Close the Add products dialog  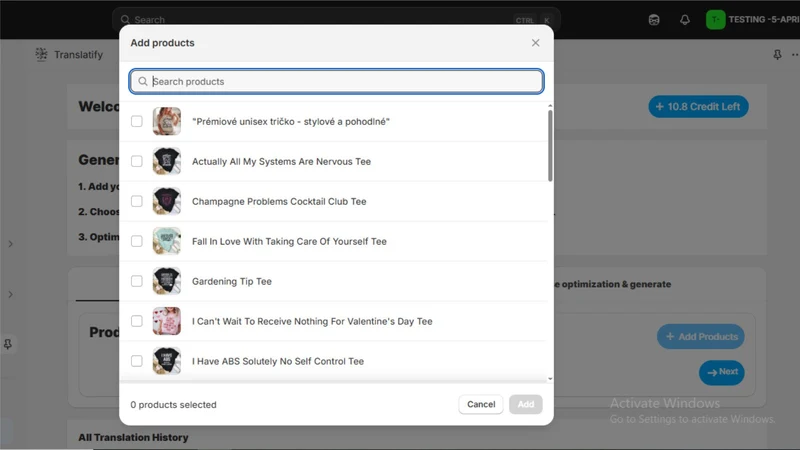coord(535,43)
